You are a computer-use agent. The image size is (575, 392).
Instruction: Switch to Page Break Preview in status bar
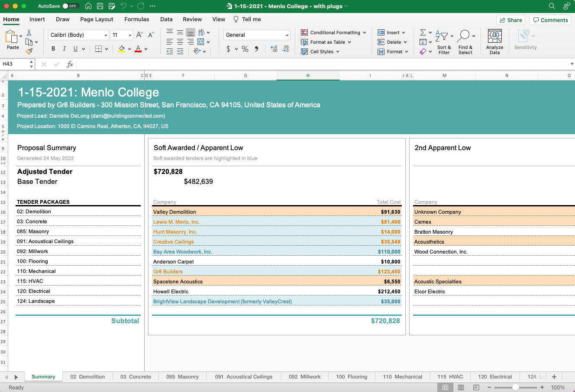coord(476,387)
